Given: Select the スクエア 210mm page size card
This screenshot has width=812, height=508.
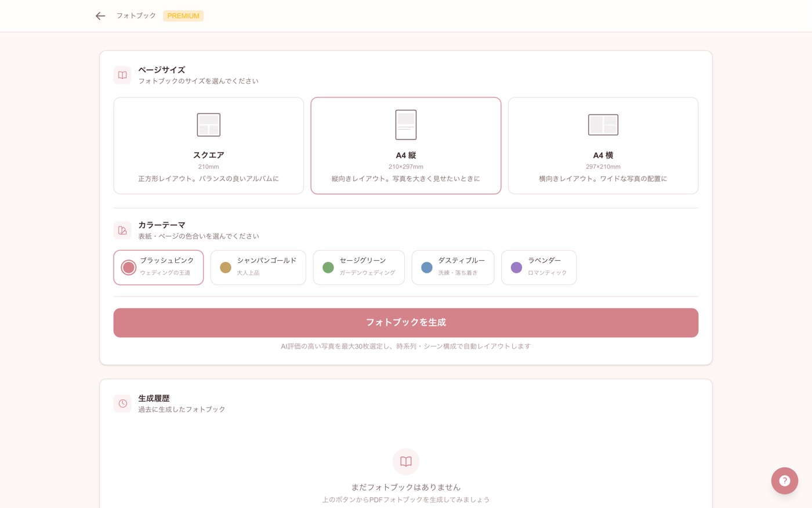Looking at the screenshot, I should [x=209, y=146].
